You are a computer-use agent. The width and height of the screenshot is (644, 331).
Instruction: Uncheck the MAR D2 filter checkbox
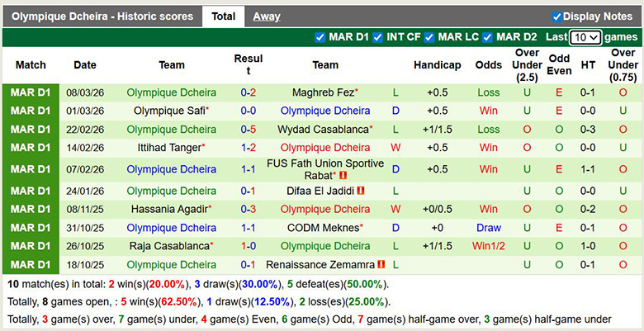(487, 37)
